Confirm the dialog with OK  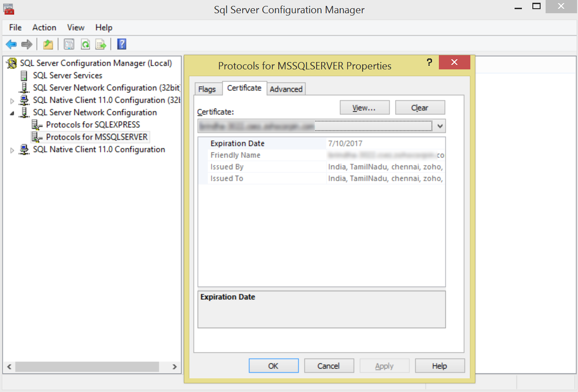click(x=273, y=366)
